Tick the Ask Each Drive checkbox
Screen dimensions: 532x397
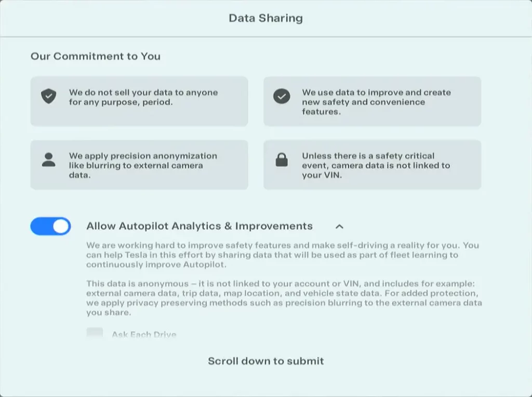tap(95, 334)
